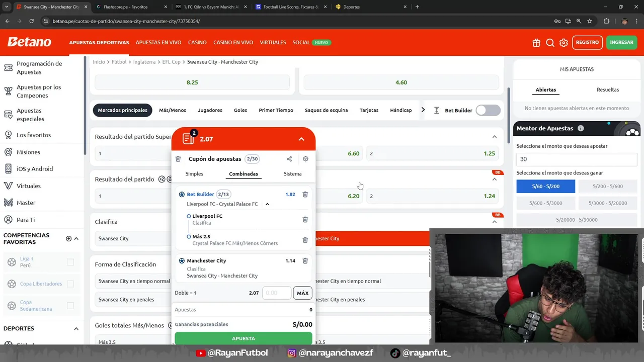Screen dimensions: 644x362
Task: Switch to Simples tab in bet slip
Action: [x=194, y=174]
